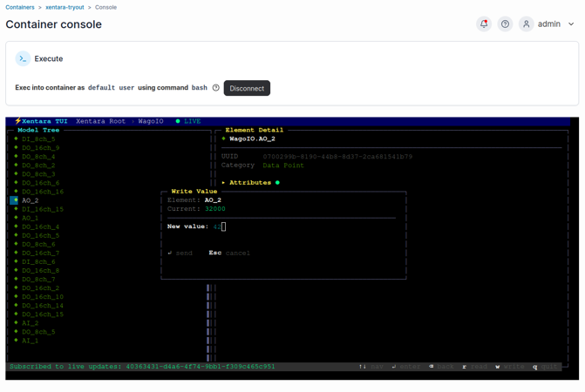The height and width of the screenshot is (392, 585).
Task: Select DO_8ch_3 in the model tree
Action: point(38,174)
